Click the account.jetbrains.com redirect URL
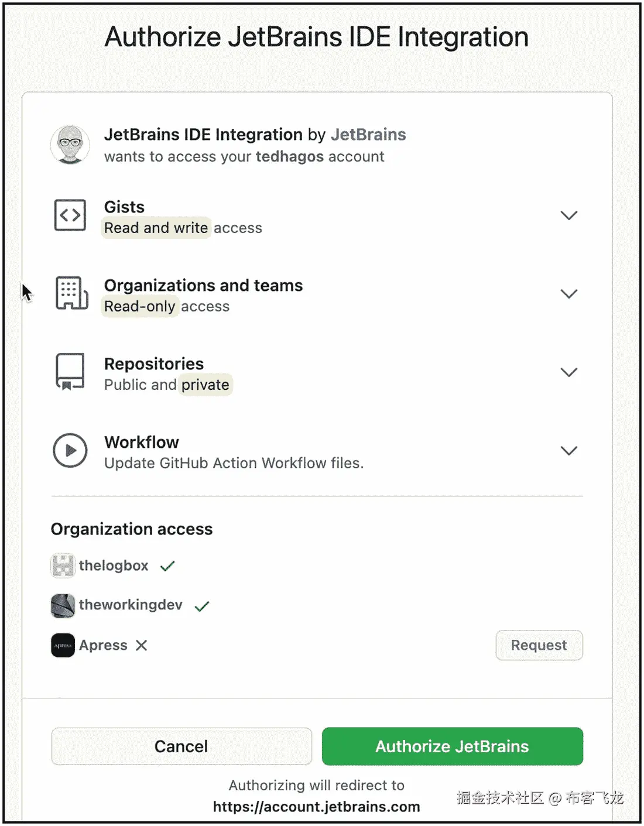Image resolution: width=644 pixels, height=826 pixels. point(316,807)
